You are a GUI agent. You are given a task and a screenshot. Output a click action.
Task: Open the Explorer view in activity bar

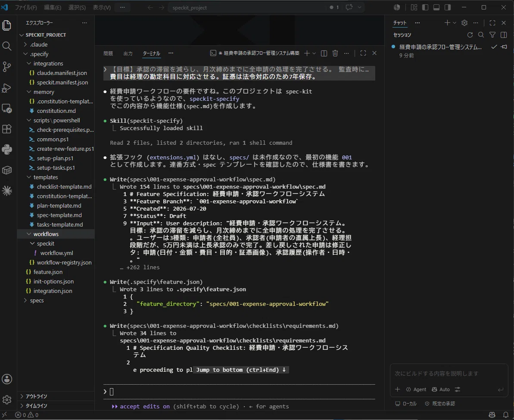7,25
